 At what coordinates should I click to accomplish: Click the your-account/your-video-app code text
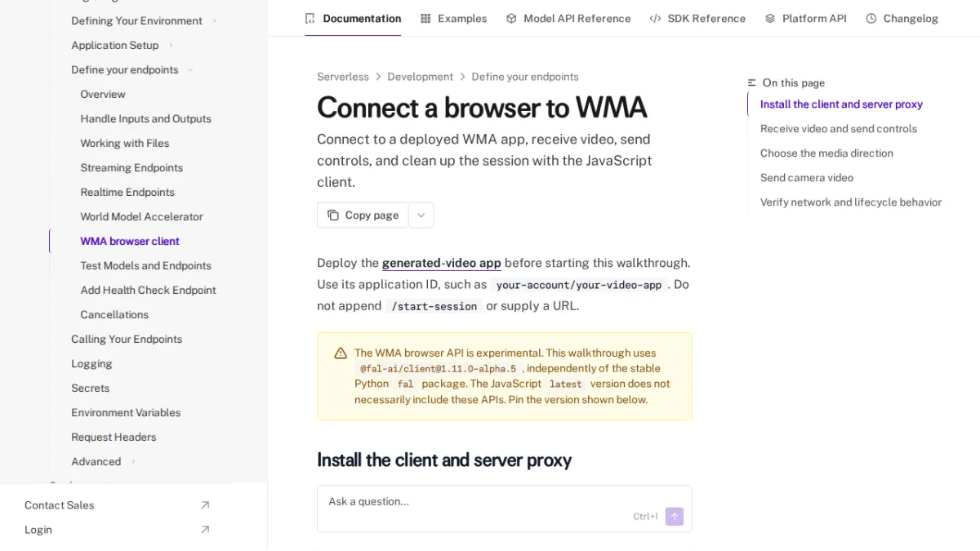coord(579,285)
